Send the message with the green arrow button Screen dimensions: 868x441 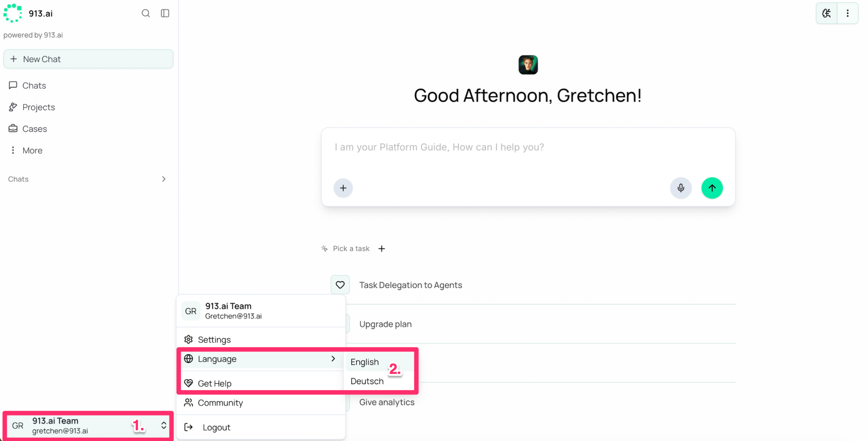(712, 188)
